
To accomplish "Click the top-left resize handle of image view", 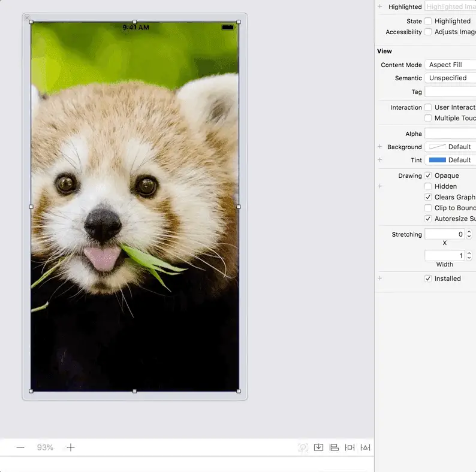I will click(x=31, y=22).
